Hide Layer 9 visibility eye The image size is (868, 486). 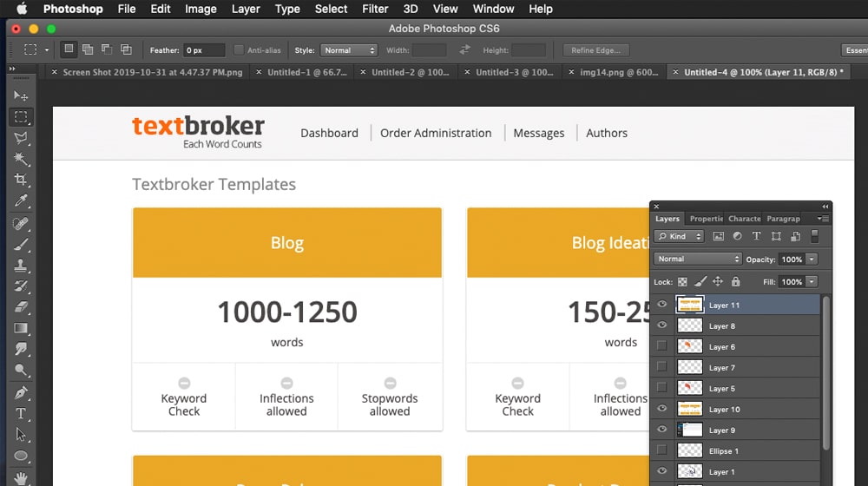[x=661, y=430]
